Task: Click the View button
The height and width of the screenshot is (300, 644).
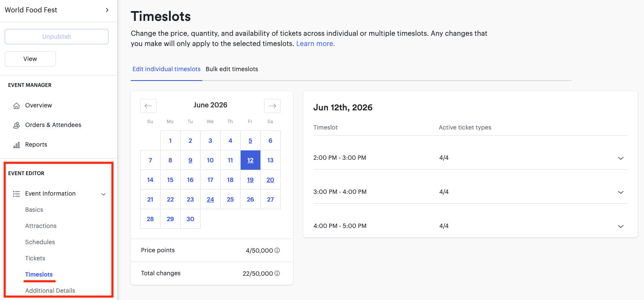Action: tap(30, 59)
